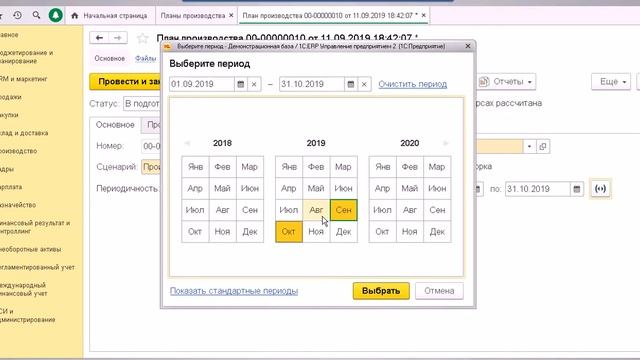This screenshot has height=360, width=640.
Task: Click the start date field 01.09.2019
Action: [202, 84]
